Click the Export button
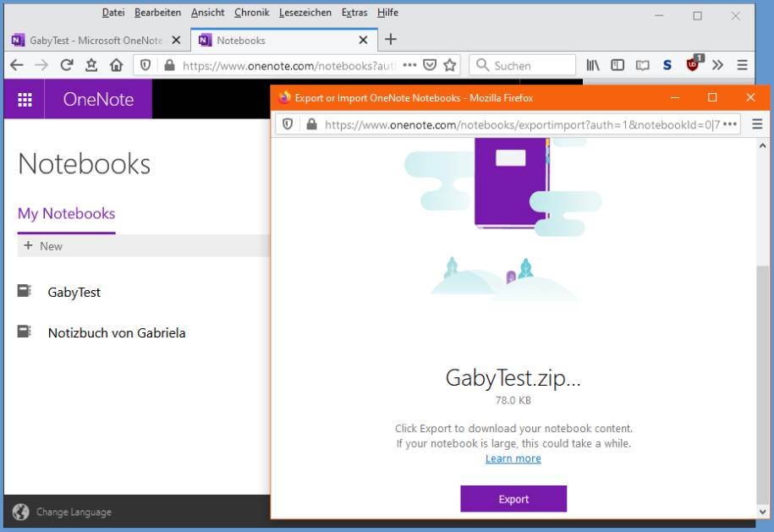 pyautogui.click(x=513, y=499)
